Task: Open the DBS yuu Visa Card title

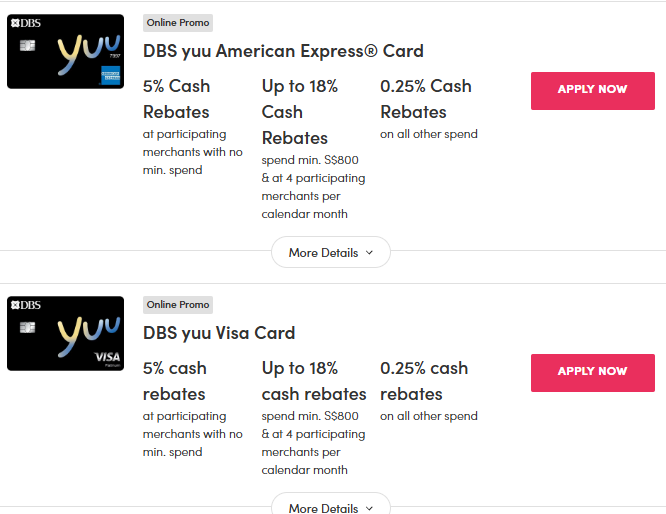Action: (x=219, y=333)
